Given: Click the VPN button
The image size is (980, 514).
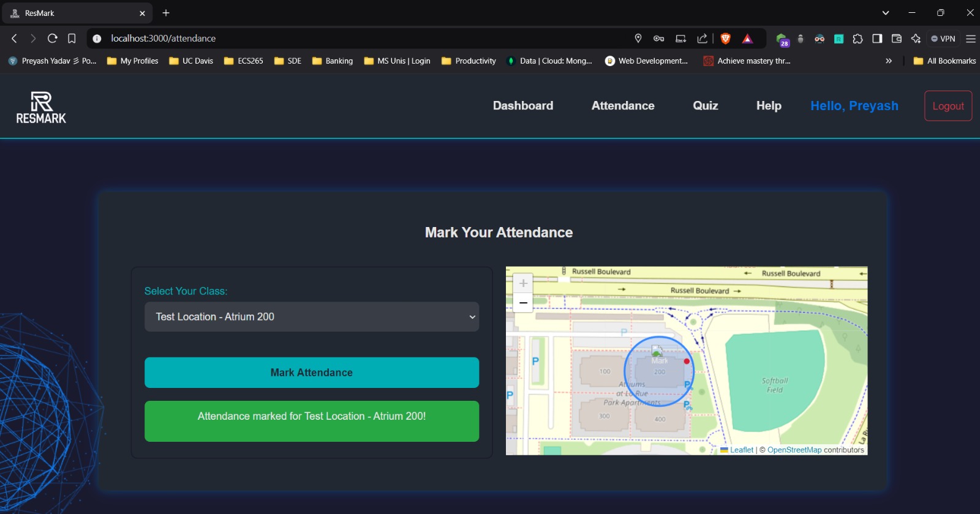Looking at the screenshot, I should [943, 39].
